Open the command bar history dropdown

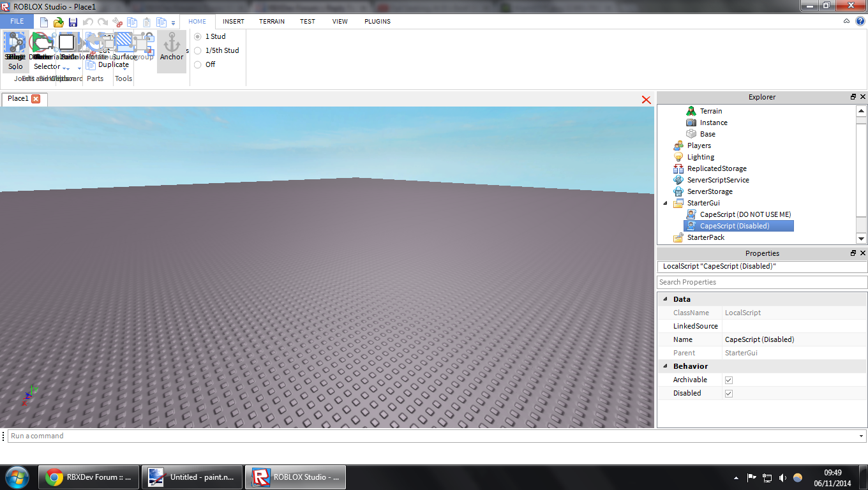point(862,436)
